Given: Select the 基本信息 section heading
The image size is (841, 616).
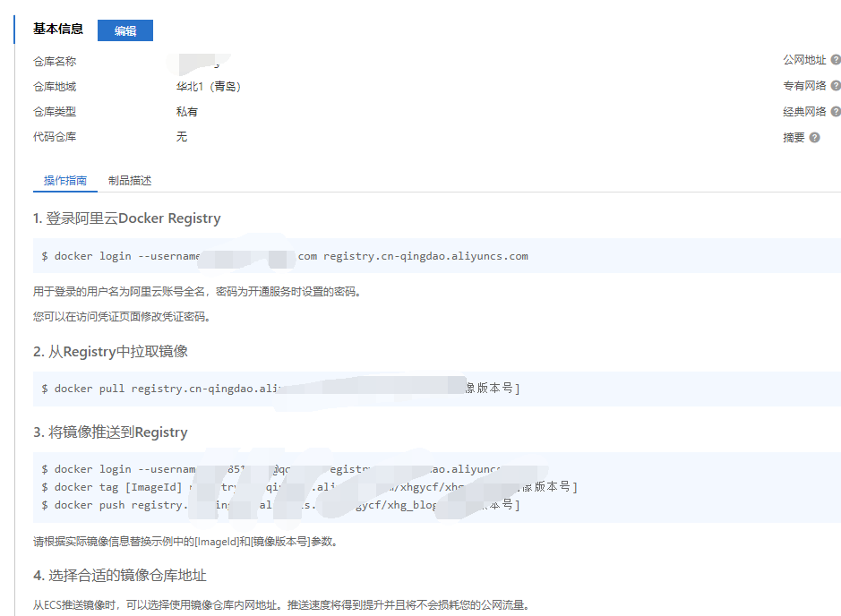Looking at the screenshot, I should (58, 29).
